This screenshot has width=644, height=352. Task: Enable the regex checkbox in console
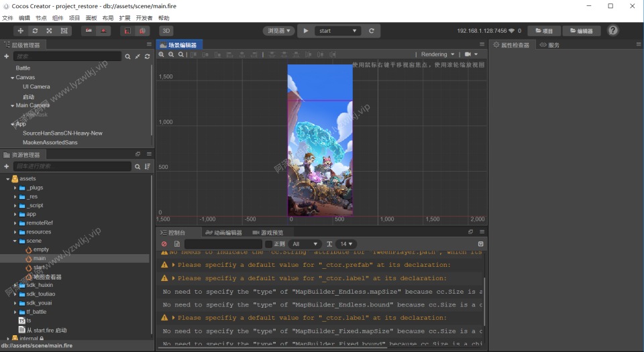coord(269,244)
